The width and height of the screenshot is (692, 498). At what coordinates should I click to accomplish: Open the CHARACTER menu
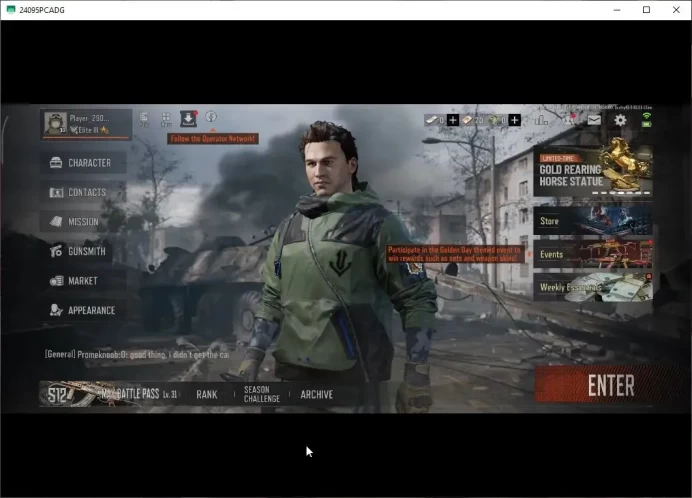click(x=83, y=163)
